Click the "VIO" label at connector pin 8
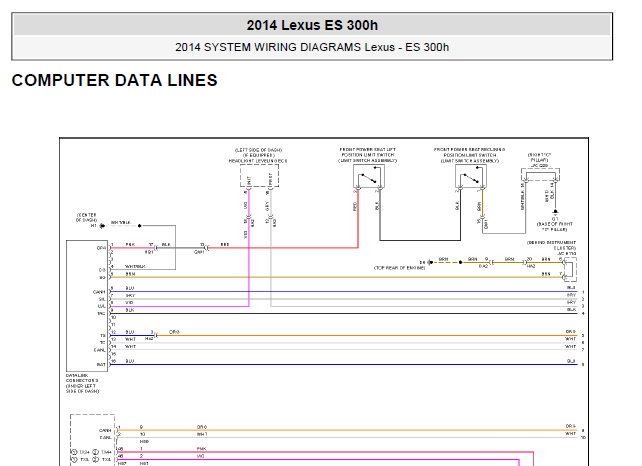Image resolution: width=642 pixels, height=466 pixels. pos(129,303)
